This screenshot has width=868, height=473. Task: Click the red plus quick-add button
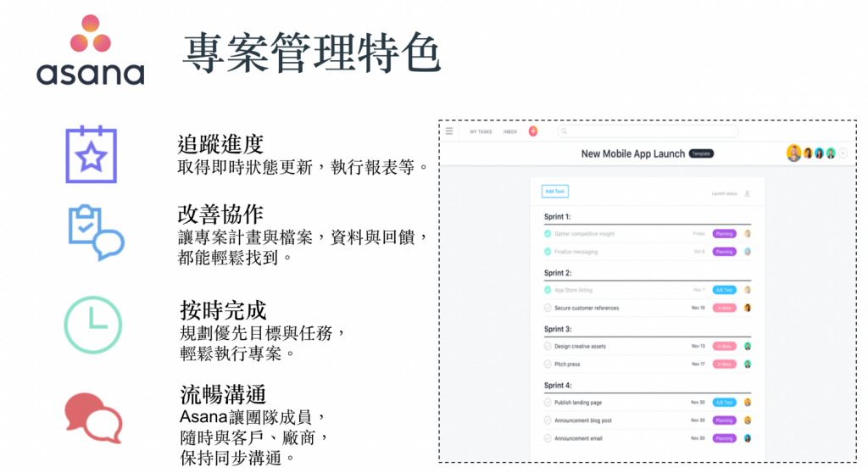point(533,131)
